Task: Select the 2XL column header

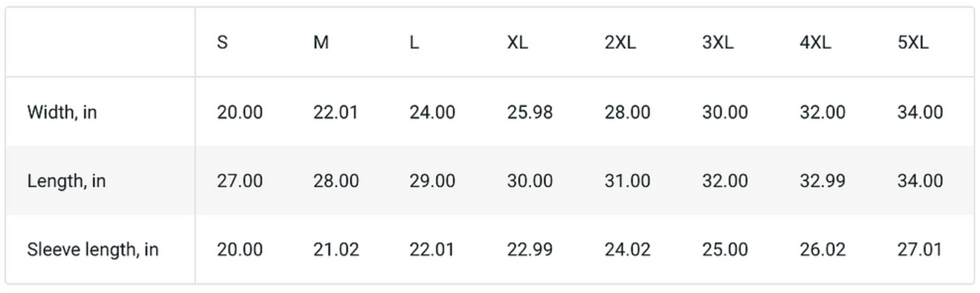Action: (x=620, y=43)
